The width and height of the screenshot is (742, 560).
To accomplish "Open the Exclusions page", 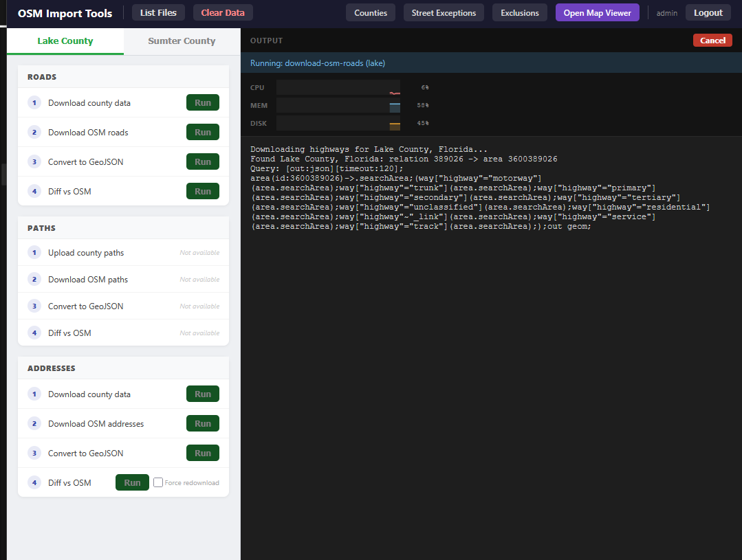I will pyautogui.click(x=520, y=13).
